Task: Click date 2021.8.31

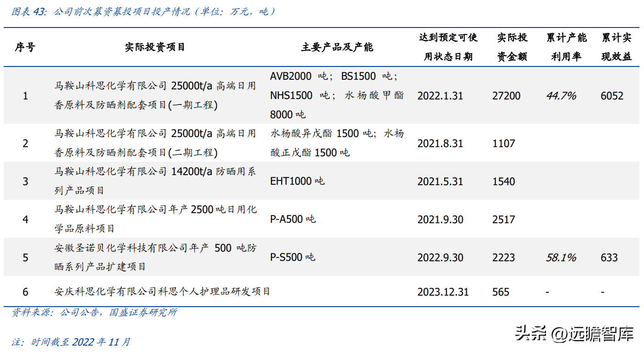Action: pyautogui.click(x=440, y=143)
